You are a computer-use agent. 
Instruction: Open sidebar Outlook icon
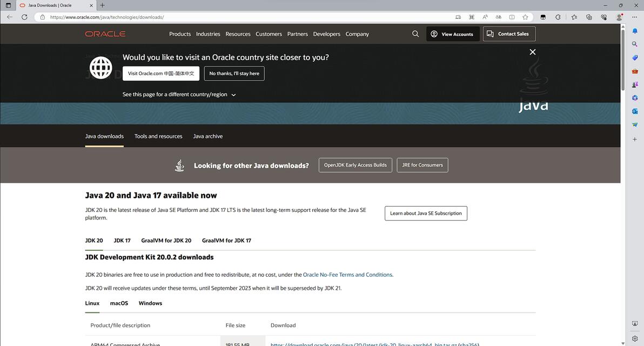635,111
